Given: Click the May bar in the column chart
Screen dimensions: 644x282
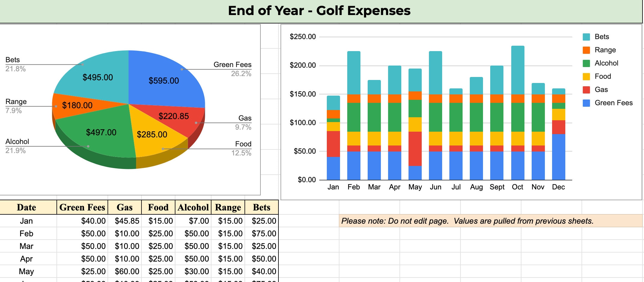Looking at the screenshot, I should coord(415,120).
